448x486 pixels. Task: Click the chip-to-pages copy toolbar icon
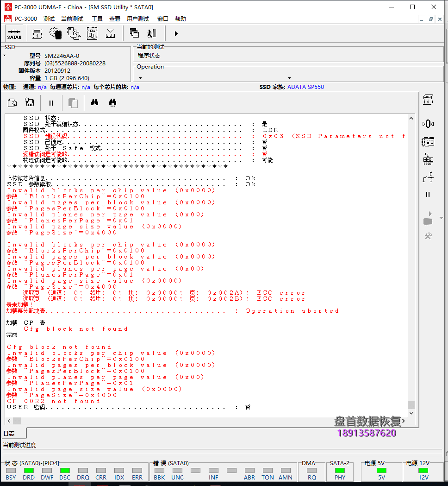pos(74,33)
